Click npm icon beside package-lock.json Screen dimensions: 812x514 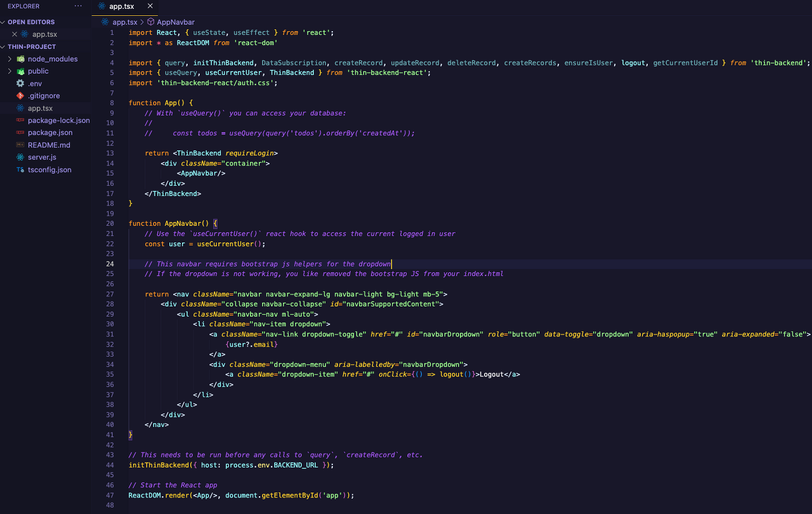21,121
